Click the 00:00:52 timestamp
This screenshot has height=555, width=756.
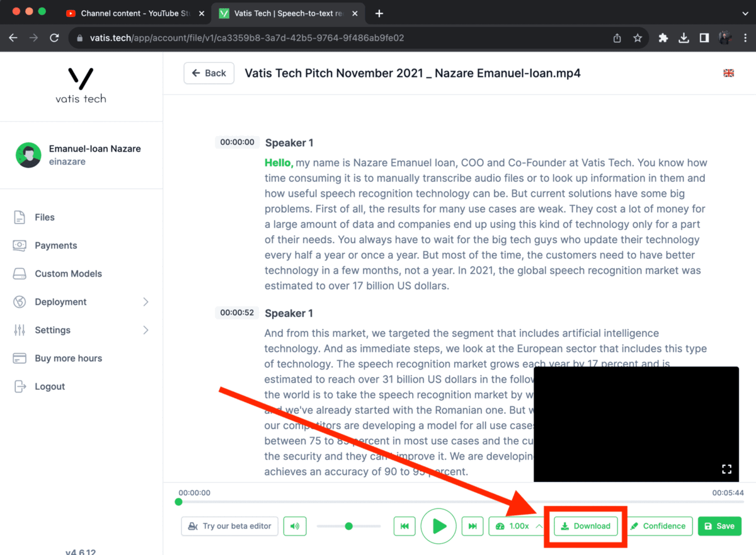pos(237,312)
